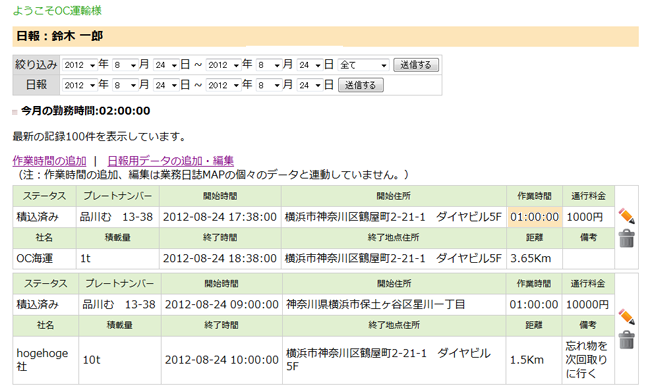Click 送信する button in 日報 row
This screenshot has height=391, width=648.
click(361, 85)
